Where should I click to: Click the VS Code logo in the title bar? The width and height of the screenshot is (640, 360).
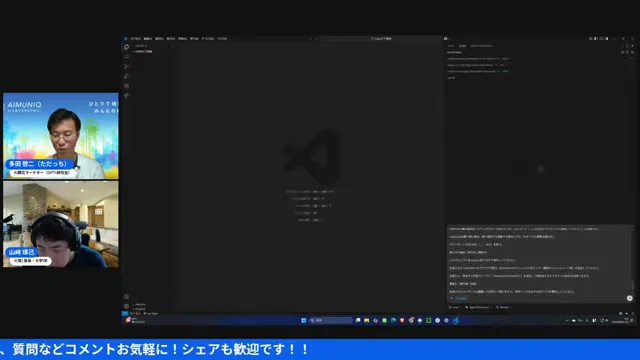click(x=126, y=38)
